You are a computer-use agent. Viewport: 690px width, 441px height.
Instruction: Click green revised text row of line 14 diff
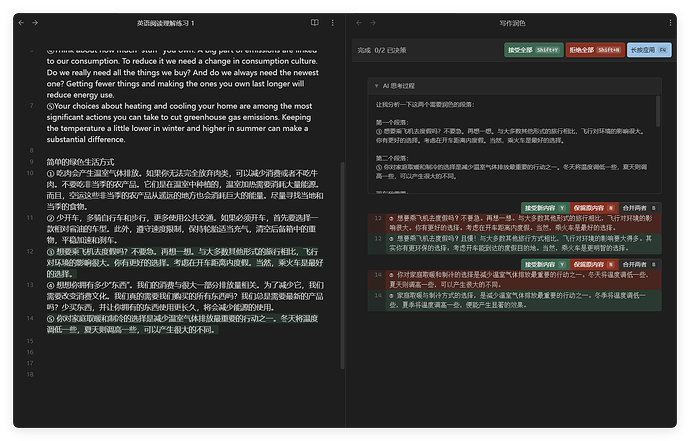point(514,300)
